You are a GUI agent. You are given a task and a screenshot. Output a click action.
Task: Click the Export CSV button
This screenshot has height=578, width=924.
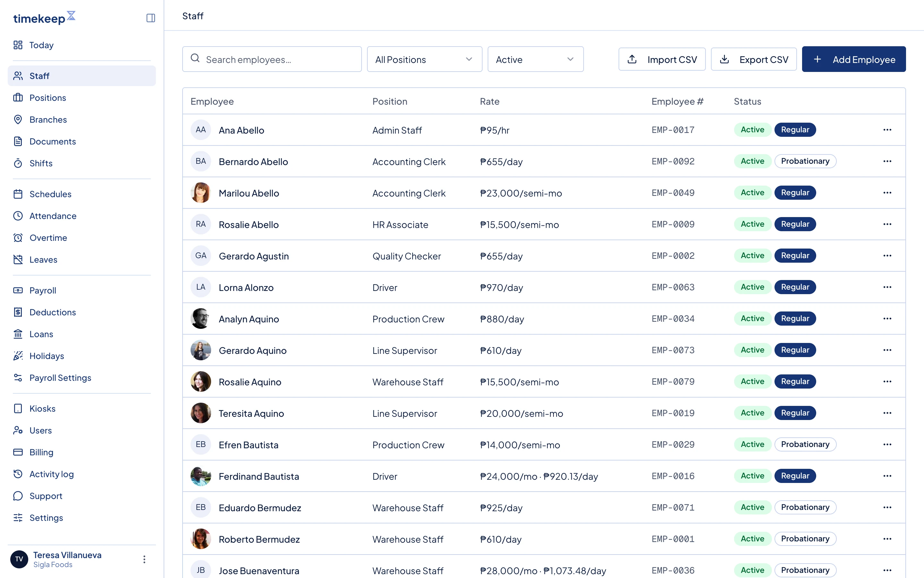coord(753,59)
